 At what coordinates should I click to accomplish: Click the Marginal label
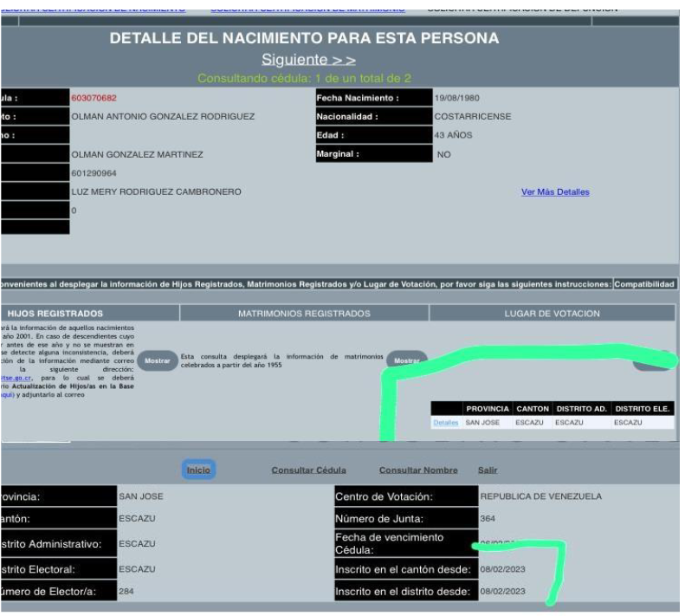pyautogui.click(x=374, y=154)
